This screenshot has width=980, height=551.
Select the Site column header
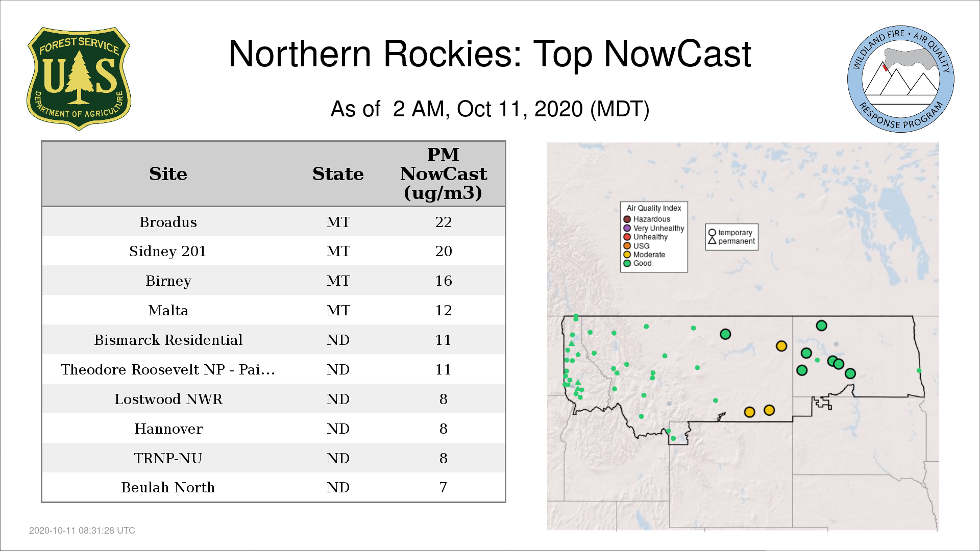coord(168,174)
